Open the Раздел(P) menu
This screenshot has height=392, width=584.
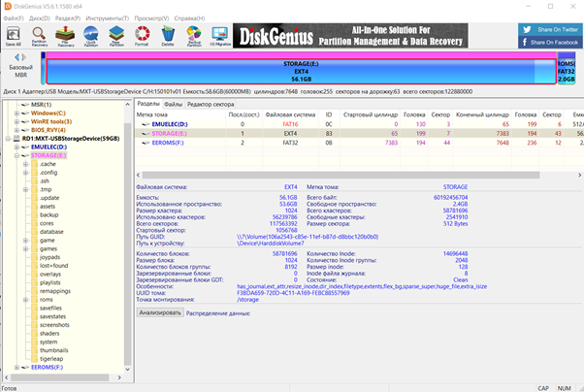68,18
